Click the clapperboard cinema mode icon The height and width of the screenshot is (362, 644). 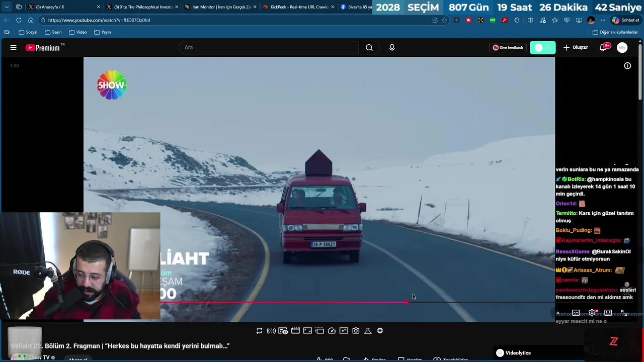click(x=295, y=331)
